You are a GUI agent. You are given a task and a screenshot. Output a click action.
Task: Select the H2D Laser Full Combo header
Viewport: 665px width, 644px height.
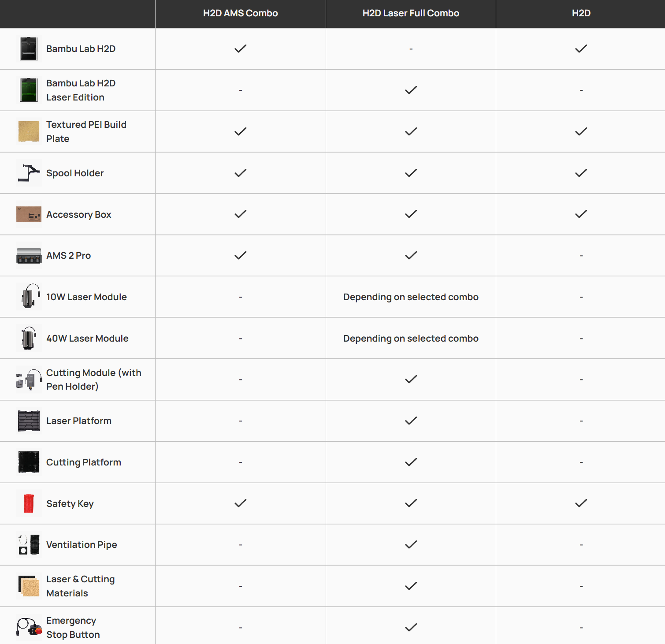tap(411, 13)
